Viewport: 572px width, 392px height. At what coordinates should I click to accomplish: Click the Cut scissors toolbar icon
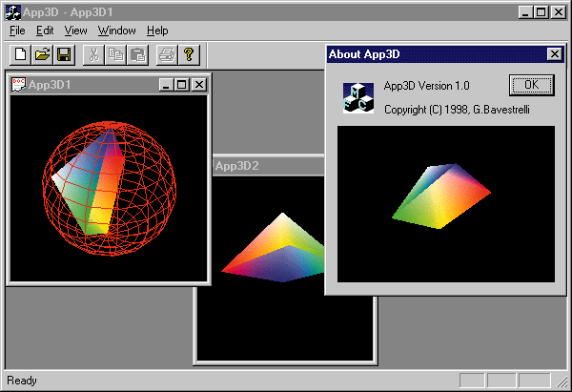[94, 54]
